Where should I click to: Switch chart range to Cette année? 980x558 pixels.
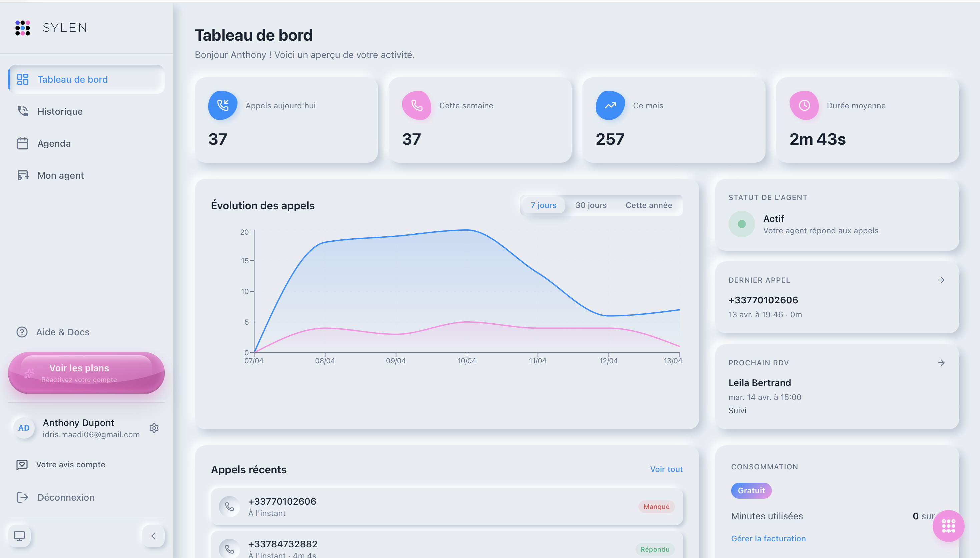tap(648, 205)
